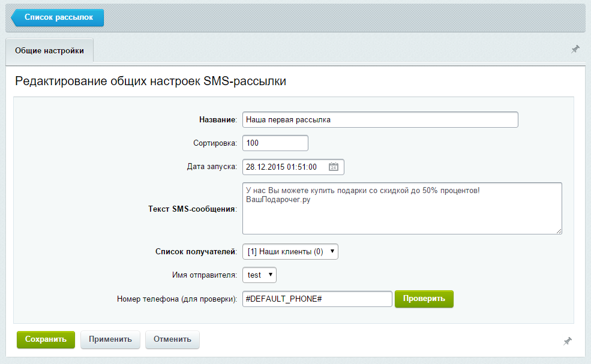591x364 pixels.
Task: Focus the Название input field
Action: point(380,119)
